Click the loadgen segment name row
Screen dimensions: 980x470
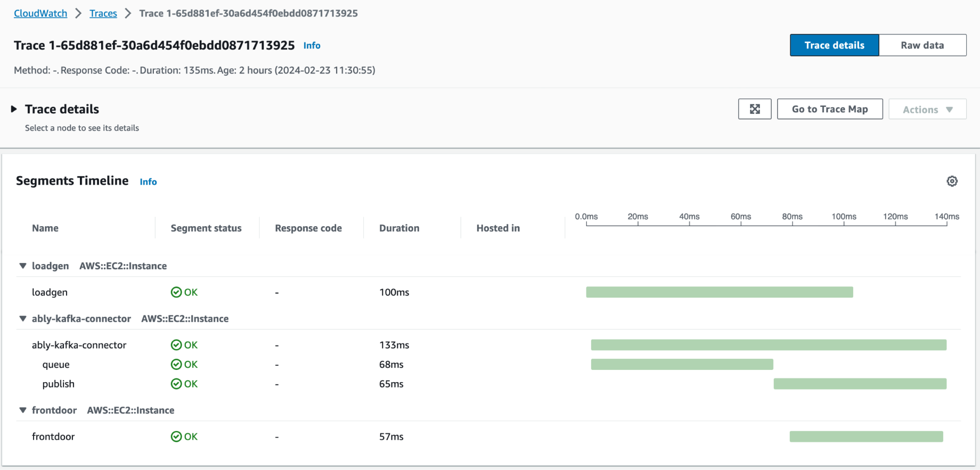tap(50, 292)
